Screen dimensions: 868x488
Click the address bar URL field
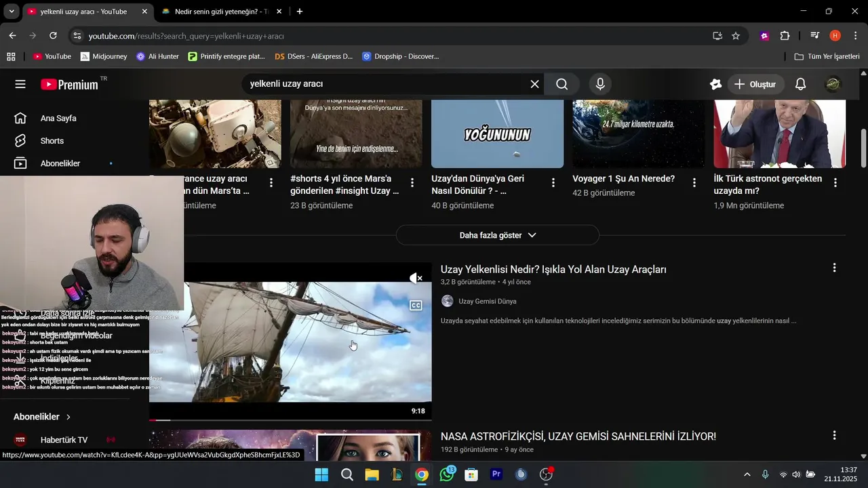[x=393, y=36]
